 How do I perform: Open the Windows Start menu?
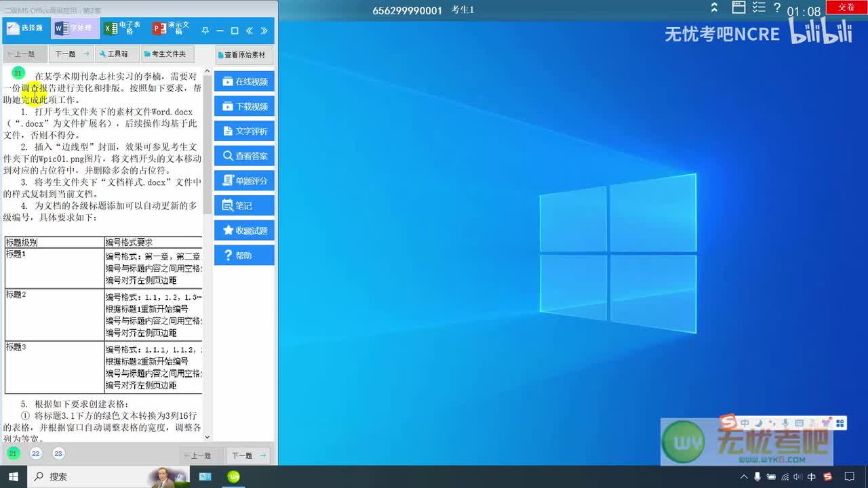point(14,476)
